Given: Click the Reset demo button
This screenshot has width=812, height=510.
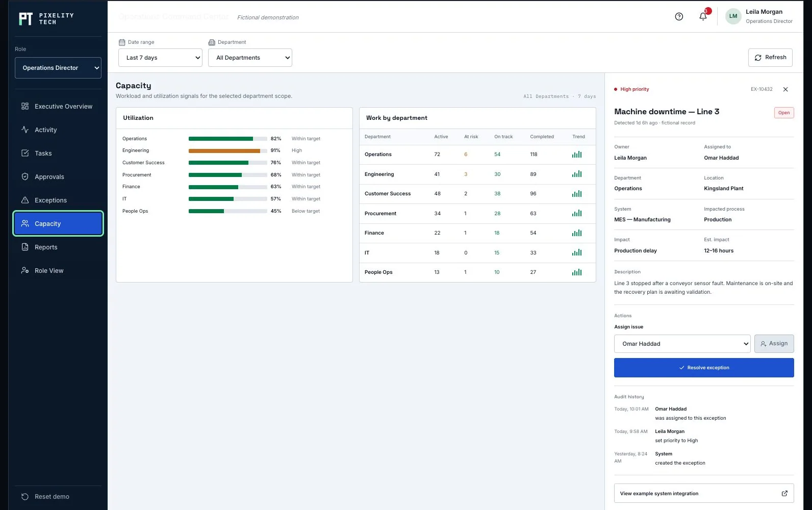Looking at the screenshot, I should [58, 496].
